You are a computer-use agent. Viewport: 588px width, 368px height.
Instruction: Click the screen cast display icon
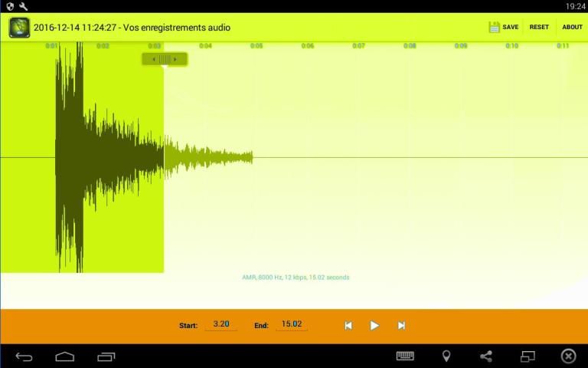point(528,356)
